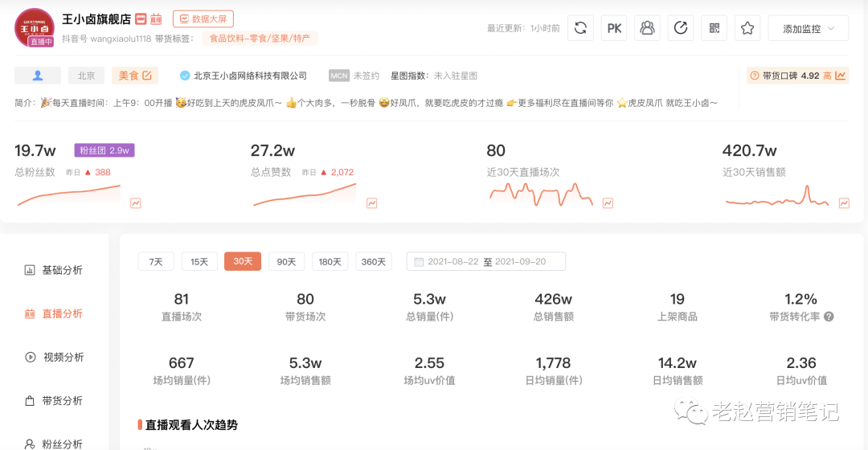Screen dimensions: 868x450
Task: Click the refresh data icon
Action: click(x=581, y=28)
